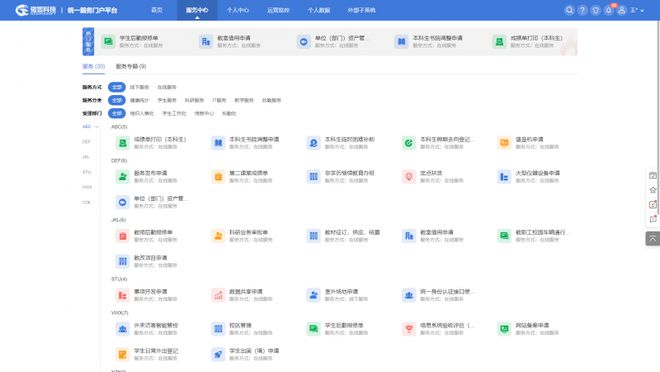This screenshot has height=372, width=660.
Task: Click the 定点扶贫 location pin icon
Action: coord(409,176)
